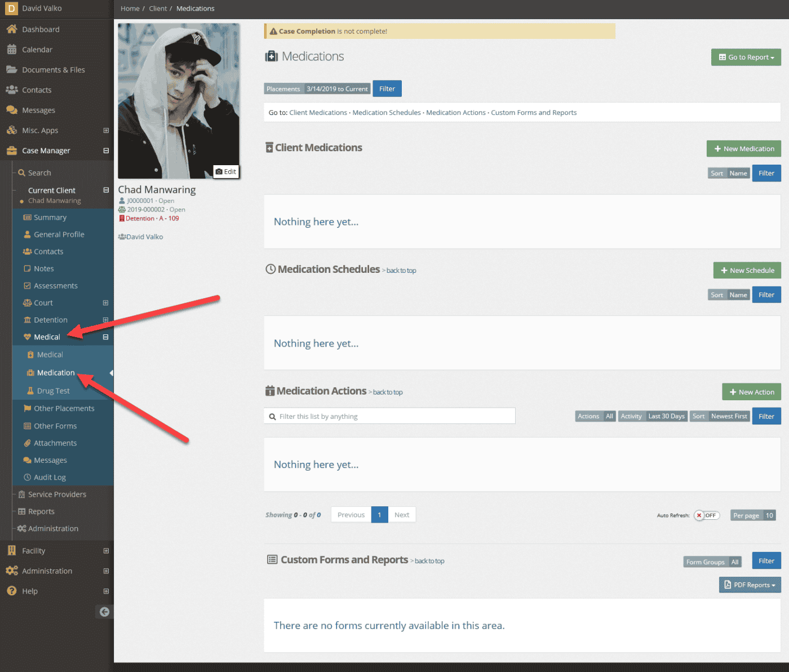
Task: Open the Go to Report dropdown
Action: click(x=746, y=57)
